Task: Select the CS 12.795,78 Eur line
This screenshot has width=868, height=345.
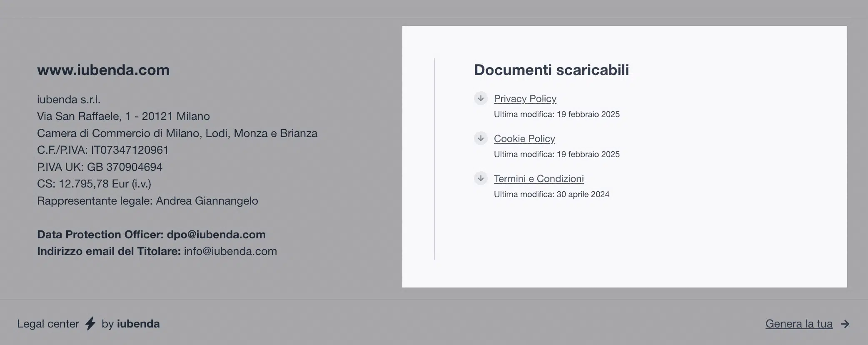Action: point(94,184)
